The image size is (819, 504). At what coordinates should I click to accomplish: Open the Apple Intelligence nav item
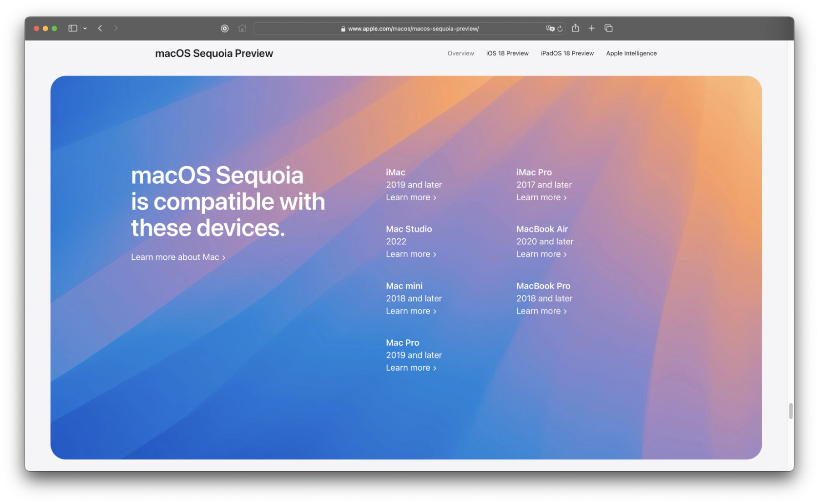(x=631, y=53)
